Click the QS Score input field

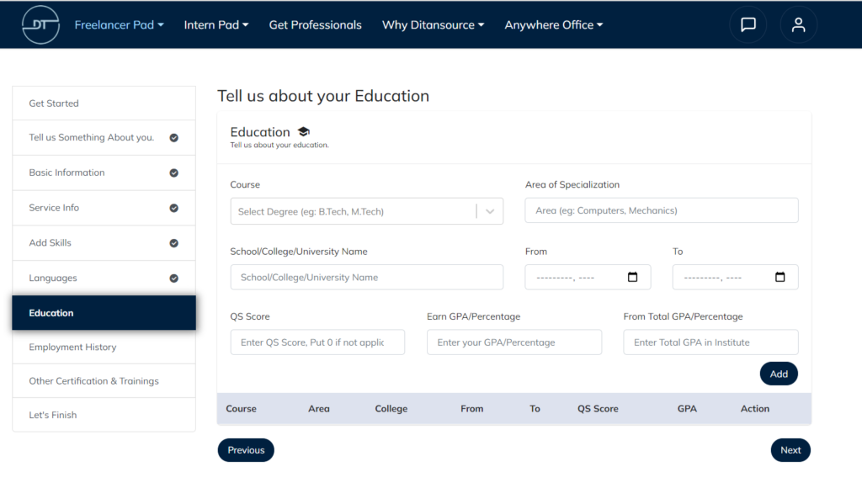coord(317,342)
